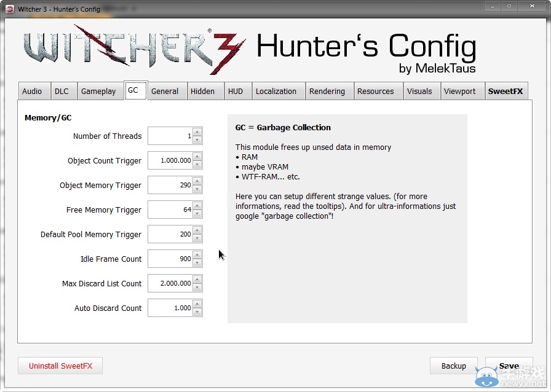This screenshot has width=551, height=392.
Task: Increase Idle Frame Count value
Action: (x=197, y=255)
